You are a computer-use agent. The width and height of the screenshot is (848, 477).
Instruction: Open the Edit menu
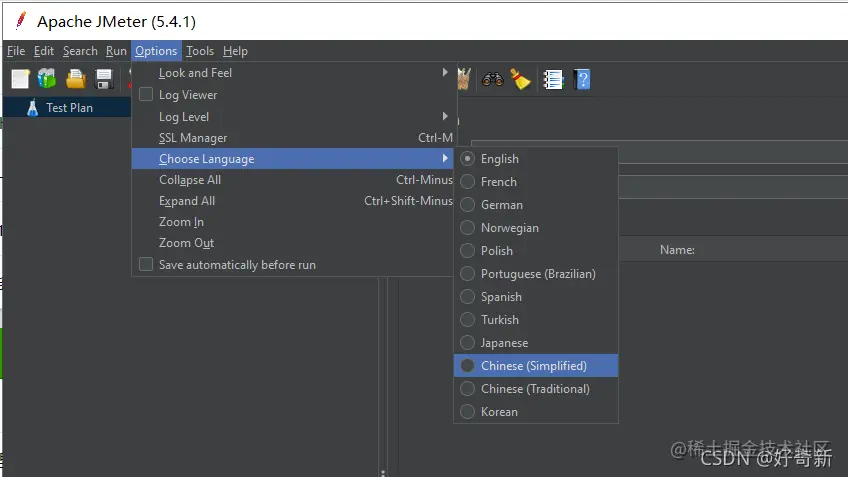tap(44, 51)
